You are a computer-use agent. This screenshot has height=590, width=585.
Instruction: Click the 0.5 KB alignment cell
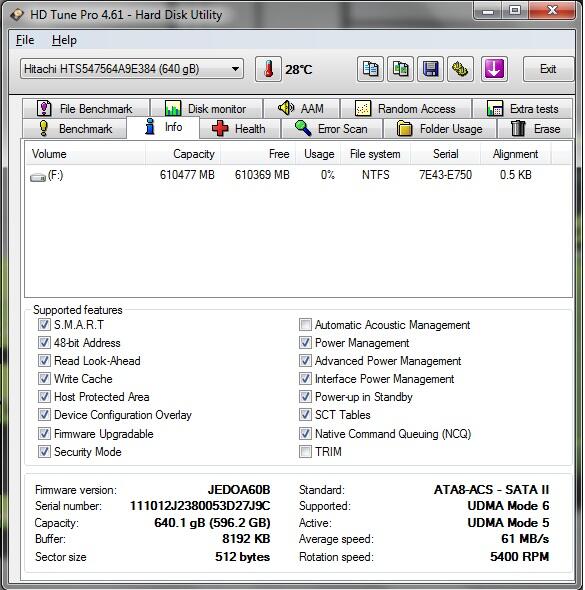tap(516, 175)
